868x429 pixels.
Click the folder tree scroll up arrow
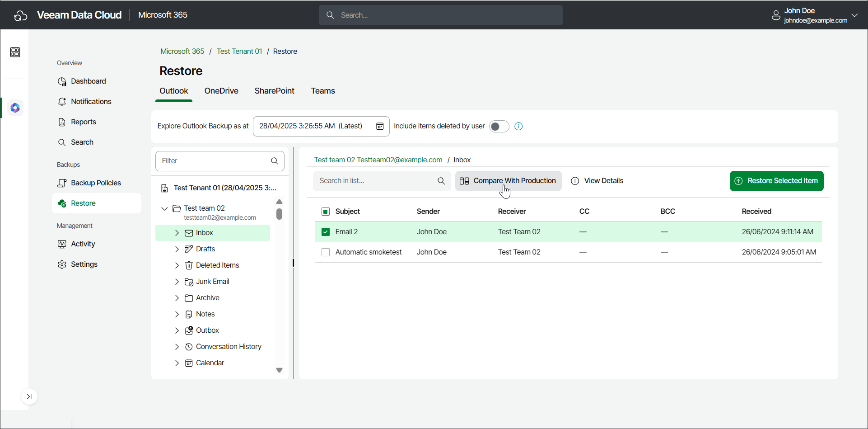tap(279, 202)
